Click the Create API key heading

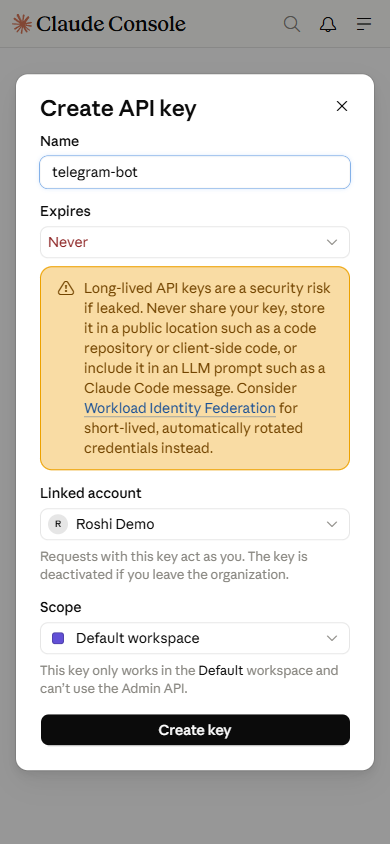(118, 108)
